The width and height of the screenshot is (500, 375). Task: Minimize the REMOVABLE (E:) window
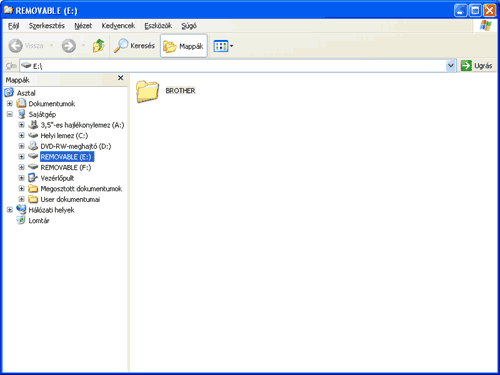[460, 10]
